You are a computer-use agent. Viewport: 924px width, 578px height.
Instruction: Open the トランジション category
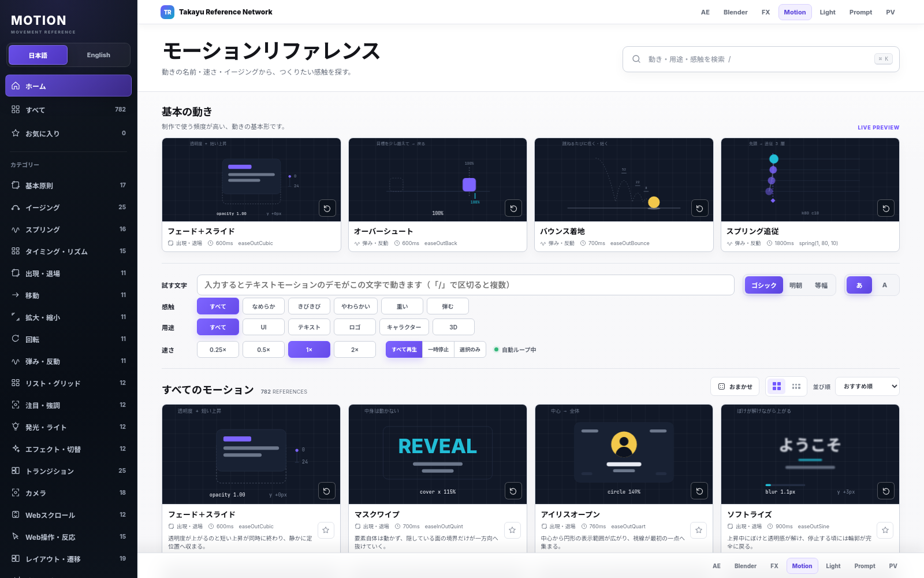68,470
